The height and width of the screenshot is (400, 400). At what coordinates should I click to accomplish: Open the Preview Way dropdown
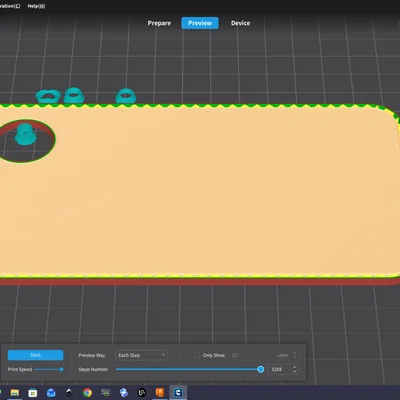141,355
